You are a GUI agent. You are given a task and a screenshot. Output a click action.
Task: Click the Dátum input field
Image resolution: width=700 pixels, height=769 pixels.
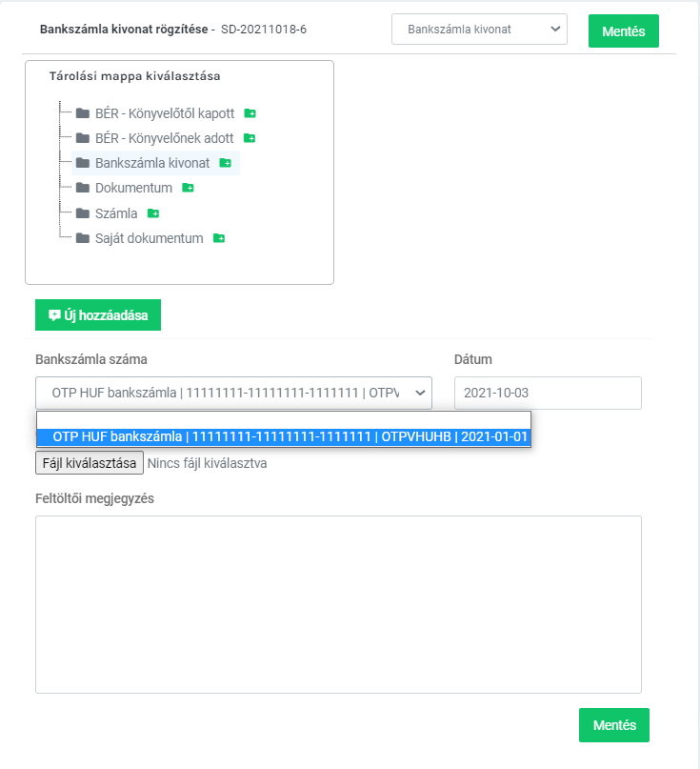coord(548,393)
